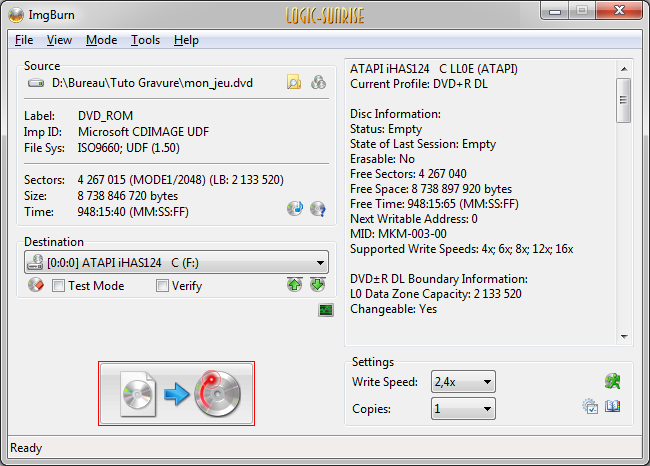650x466 pixels.
Task: Open the Mode menu
Action: tap(102, 40)
